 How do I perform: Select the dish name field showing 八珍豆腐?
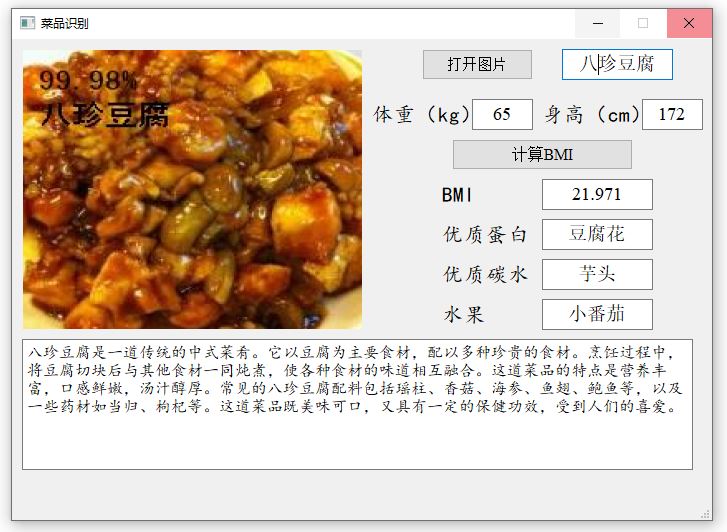click(617, 64)
